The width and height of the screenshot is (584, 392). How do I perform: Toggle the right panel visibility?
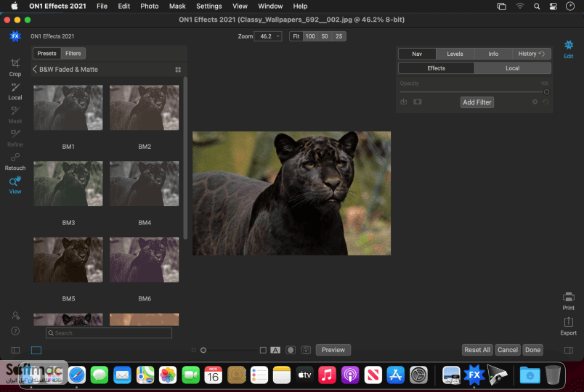[x=568, y=350]
